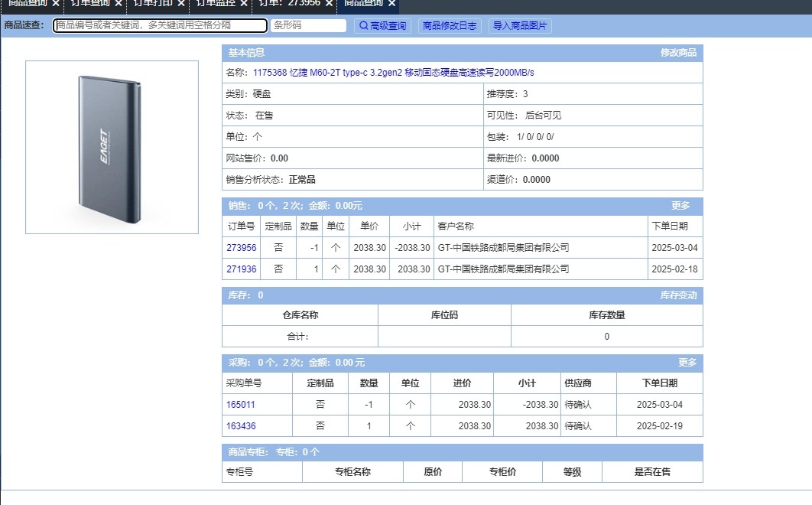Click the 仓库名称 column header

[x=300, y=315]
